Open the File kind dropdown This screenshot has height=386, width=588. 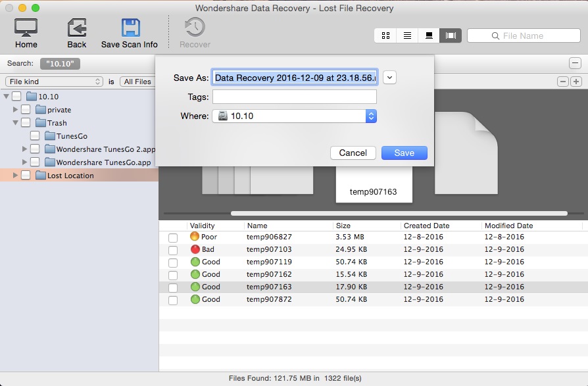pyautogui.click(x=54, y=82)
